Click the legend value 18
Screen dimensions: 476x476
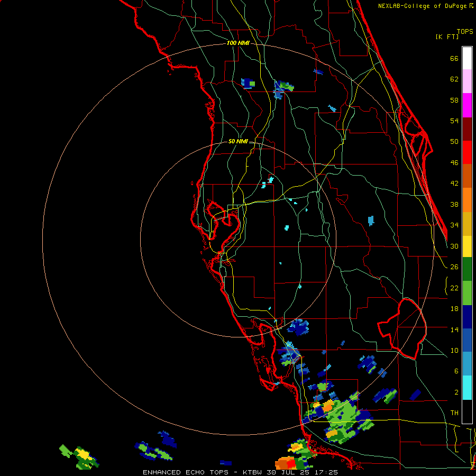pos(454,309)
